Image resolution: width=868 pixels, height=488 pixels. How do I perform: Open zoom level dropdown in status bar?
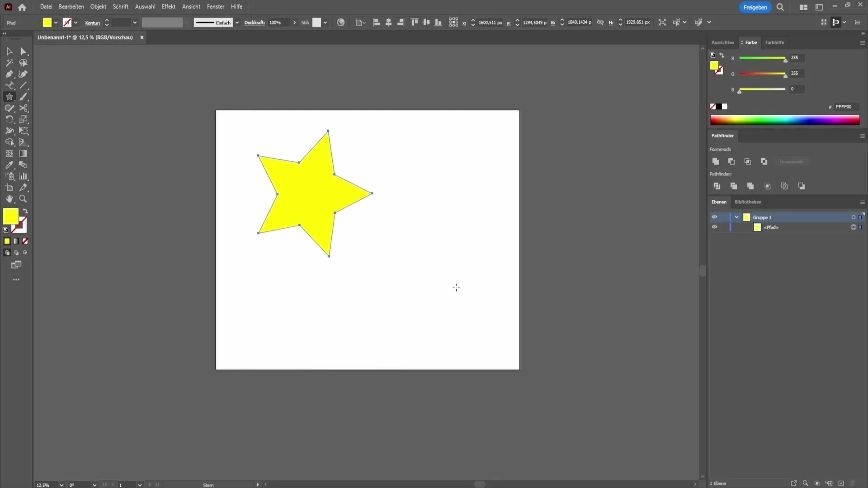(x=61, y=485)
